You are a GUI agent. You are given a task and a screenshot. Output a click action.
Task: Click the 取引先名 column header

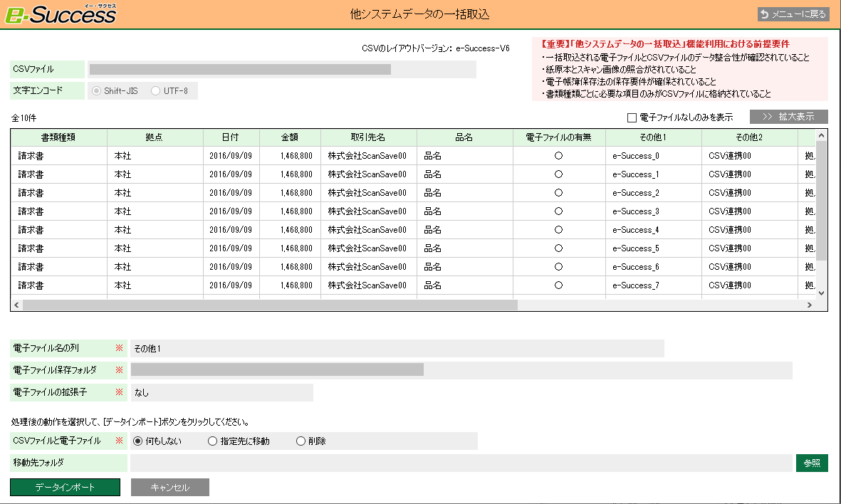(x=368, y=137)
